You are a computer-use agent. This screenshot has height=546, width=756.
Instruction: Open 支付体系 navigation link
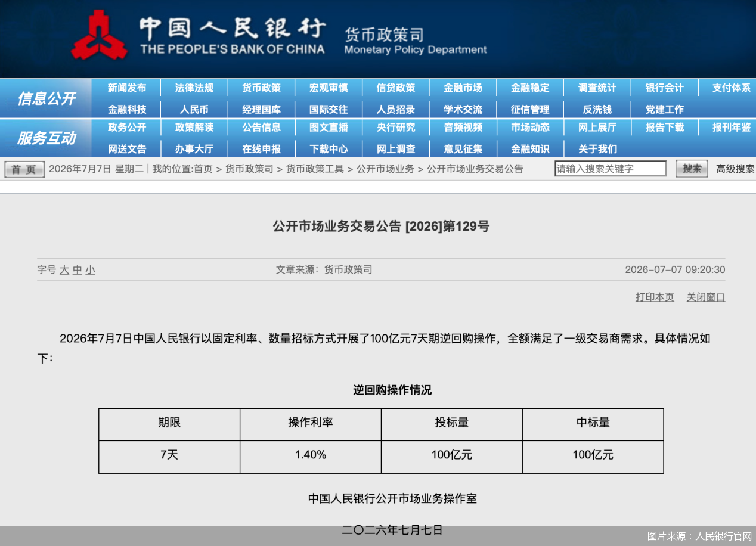click(x=732, y=88)
